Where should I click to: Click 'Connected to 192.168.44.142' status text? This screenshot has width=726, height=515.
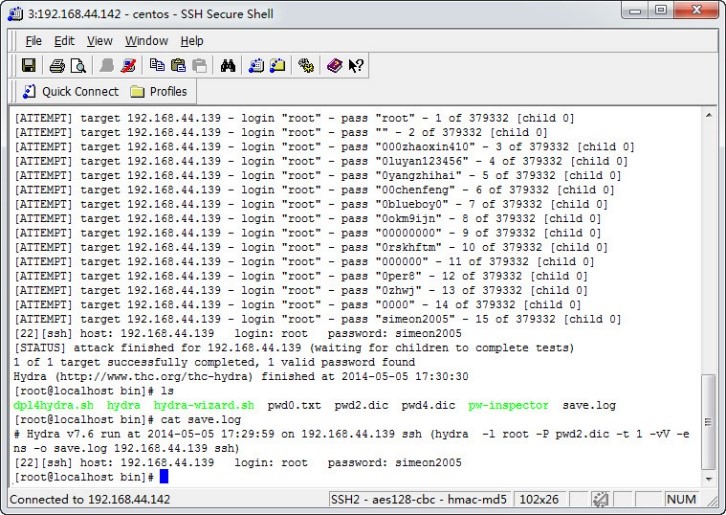90,499
